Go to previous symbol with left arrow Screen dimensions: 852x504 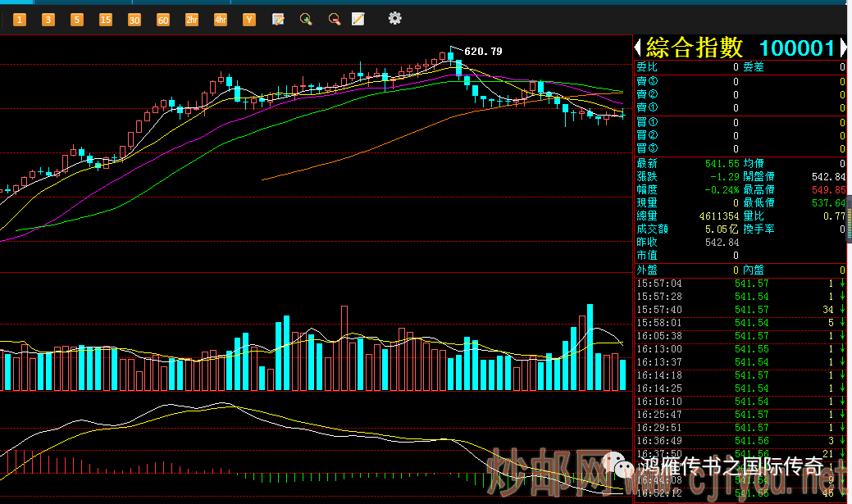(638, 48)
